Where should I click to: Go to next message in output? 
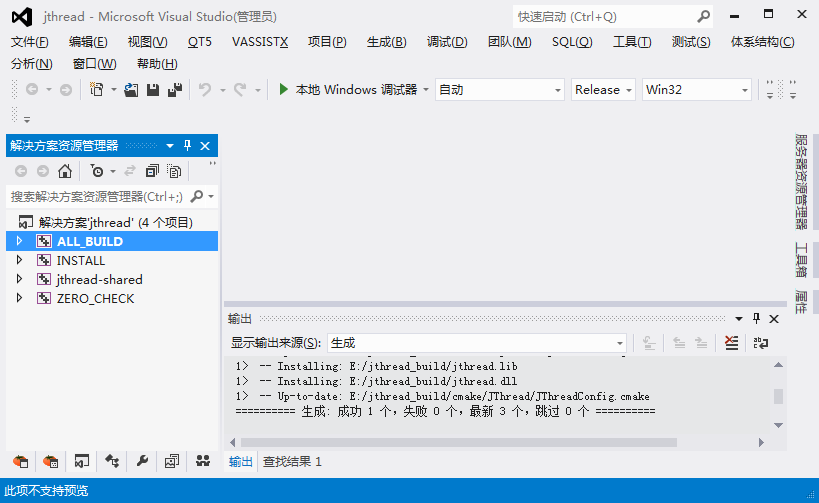click(701, 343)
